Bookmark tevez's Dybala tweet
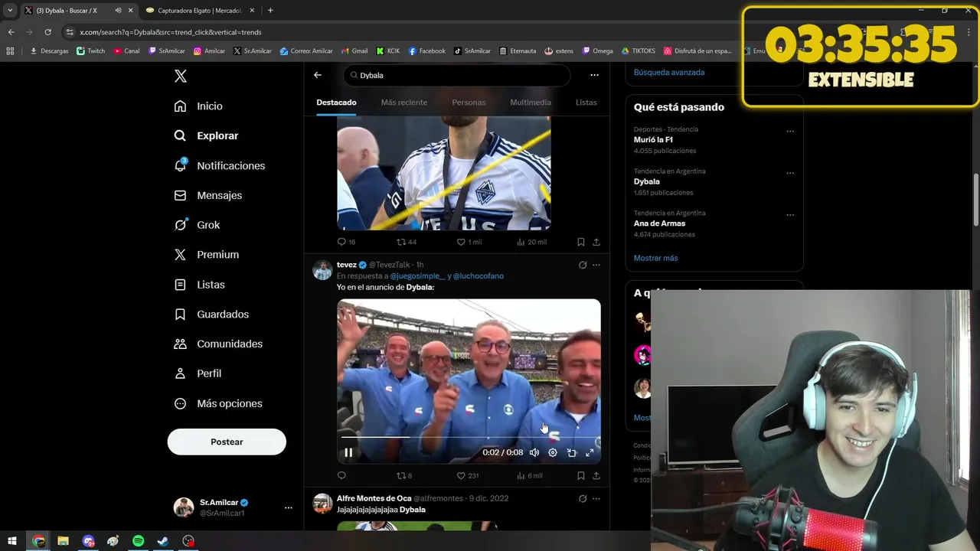The width and height of the screenshot is (980, 551). click(581, 475)
